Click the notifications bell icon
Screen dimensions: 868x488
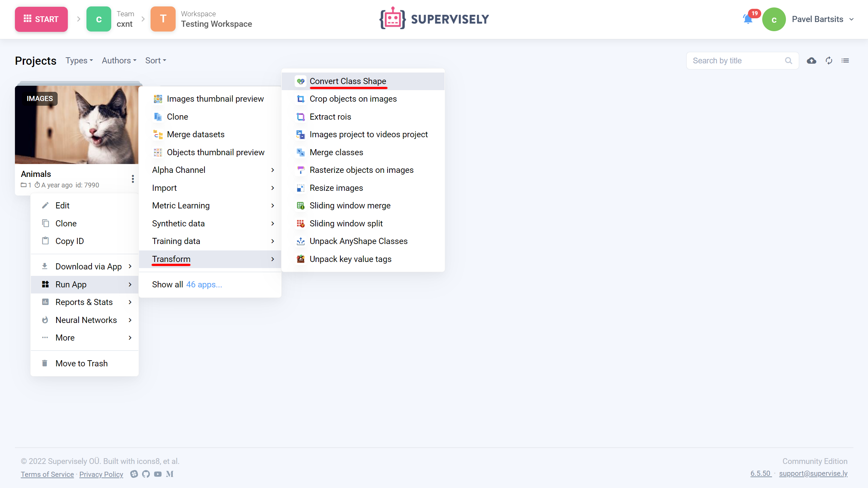pyautogui.click(x=748, y=19)
